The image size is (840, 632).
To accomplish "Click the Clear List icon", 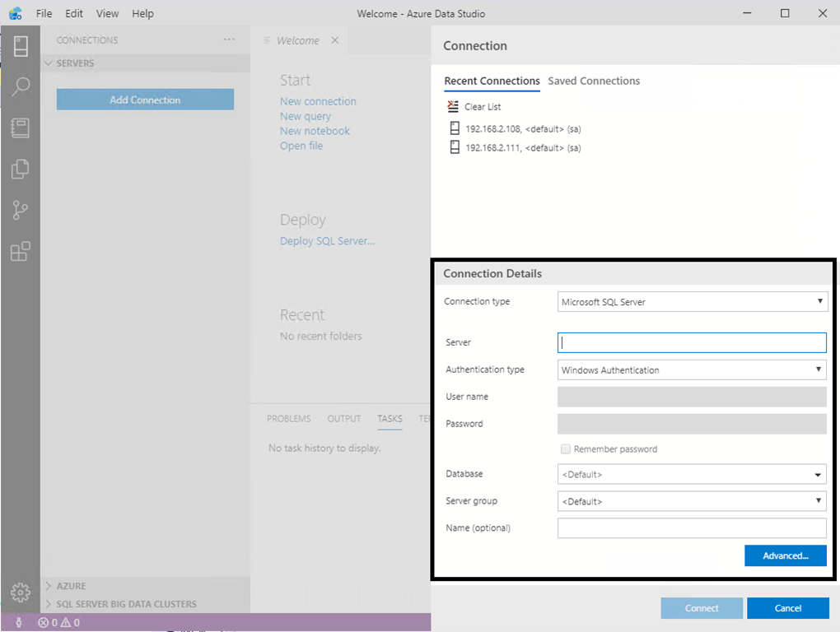I will [x=453, y=107].
